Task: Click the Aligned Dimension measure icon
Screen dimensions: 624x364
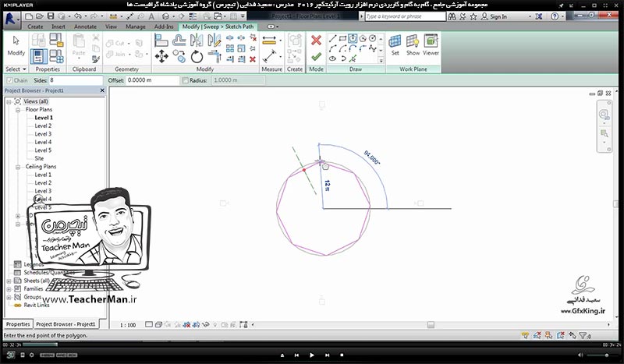Action: (269, 41)
